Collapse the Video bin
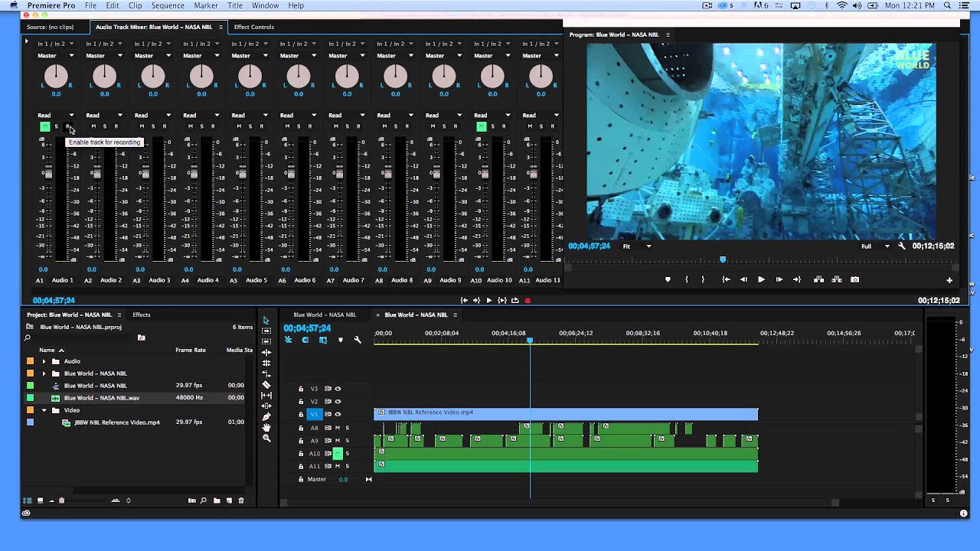 44,410
